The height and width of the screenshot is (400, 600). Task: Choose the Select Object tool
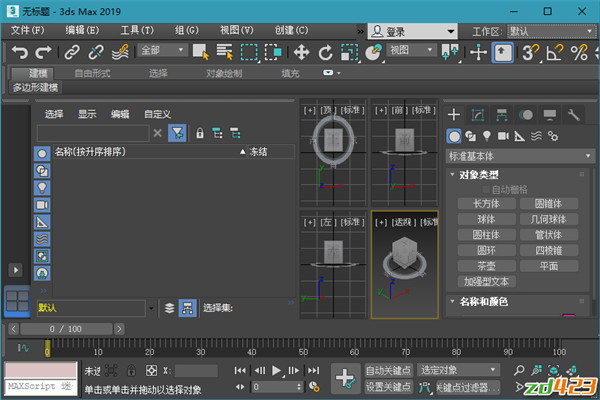tap(201, 52)
